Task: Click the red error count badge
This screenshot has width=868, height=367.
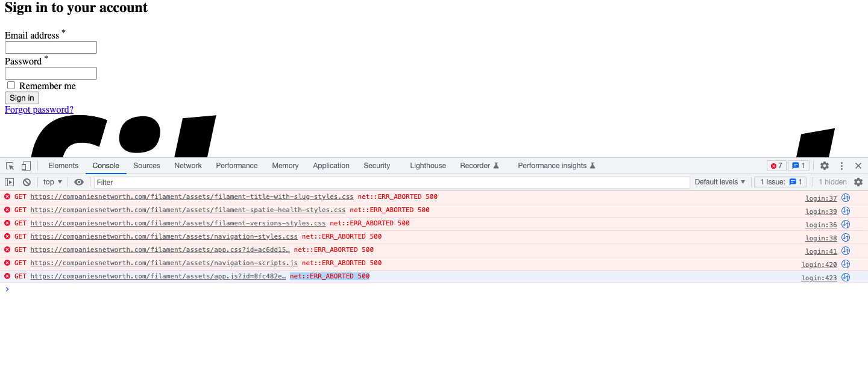Action: (x=776, y=165)
